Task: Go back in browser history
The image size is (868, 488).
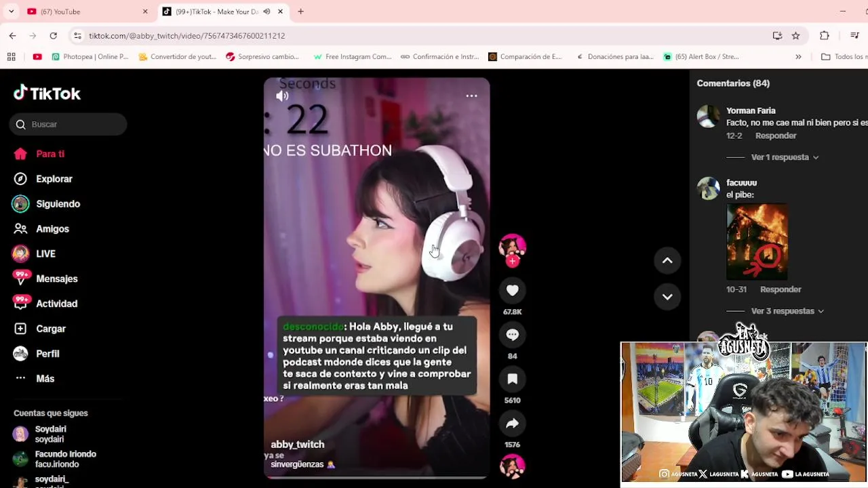Action: click(12, 35)
